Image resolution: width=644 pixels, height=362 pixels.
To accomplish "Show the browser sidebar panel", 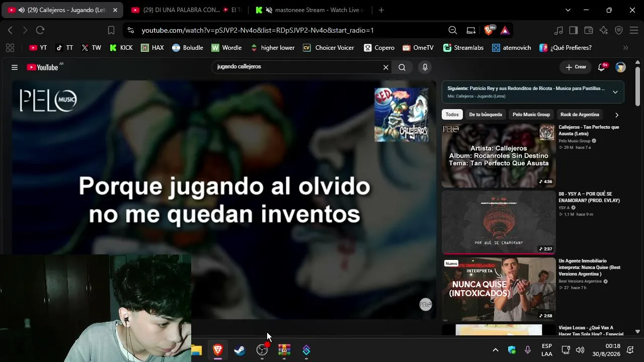I will pyautogui.click(x=574, y=30).
